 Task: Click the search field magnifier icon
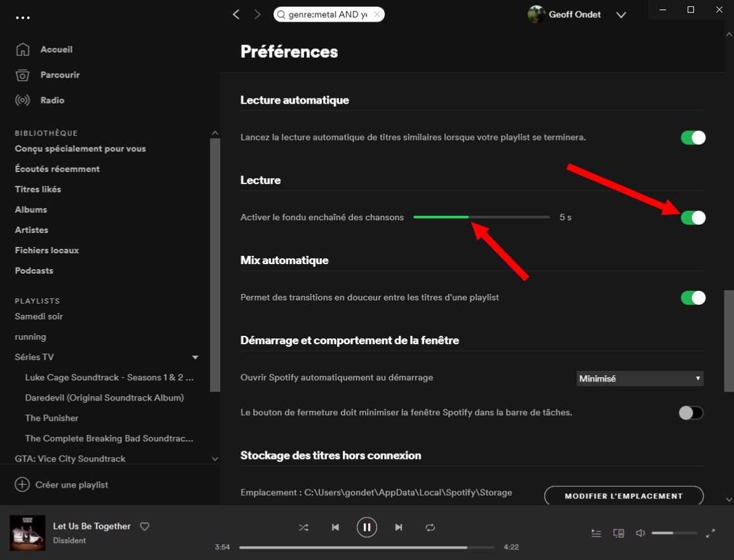(x=281, y=15)
